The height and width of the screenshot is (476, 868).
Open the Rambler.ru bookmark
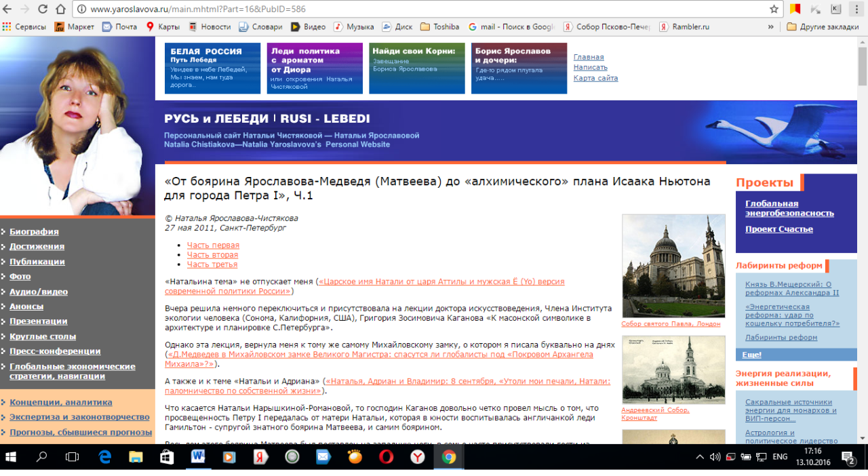tap(684, 27)
